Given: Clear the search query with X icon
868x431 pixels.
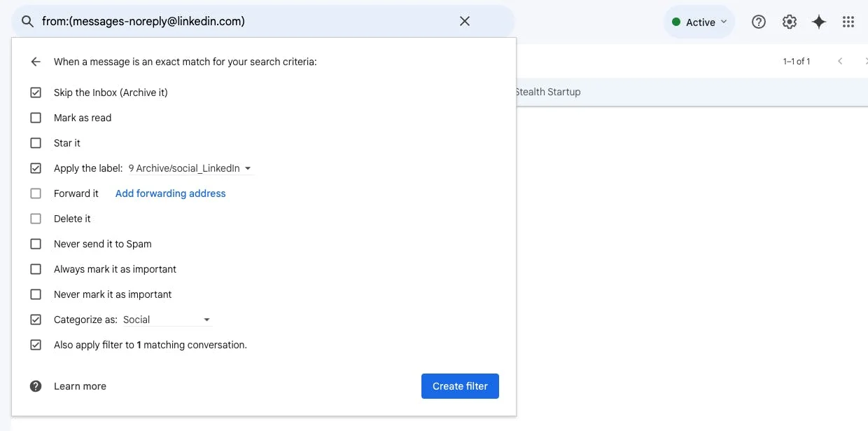Looking at the screenshot, I should pos(465,22).
